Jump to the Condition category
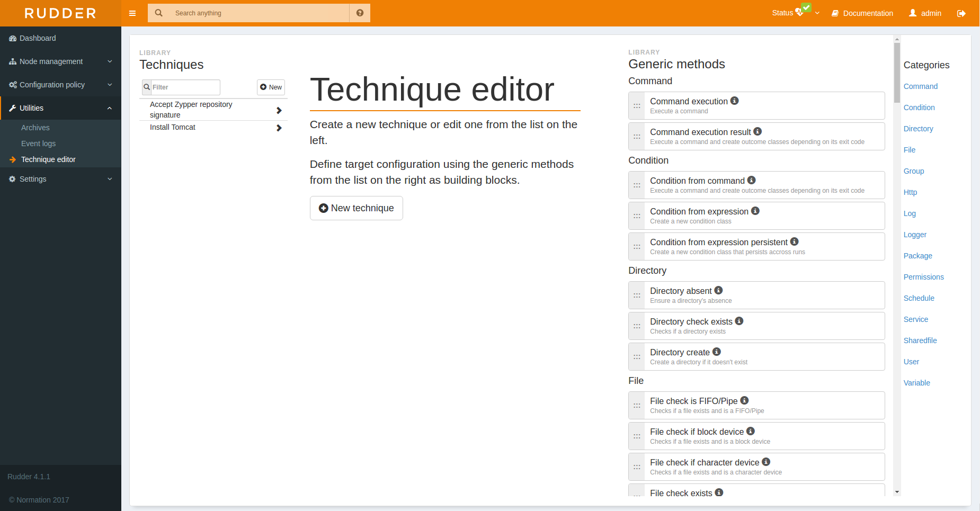Screen dimensions: 980x511 tap(919, 107)
